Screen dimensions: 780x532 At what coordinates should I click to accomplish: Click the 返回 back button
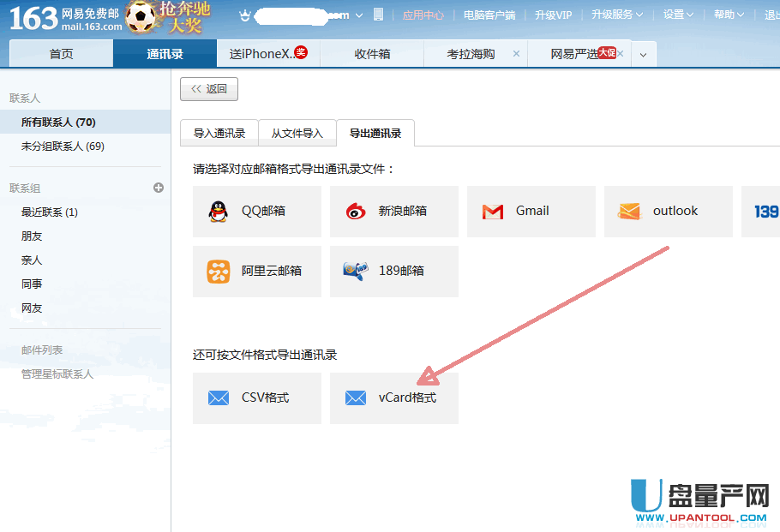click(x=209, y=89)
